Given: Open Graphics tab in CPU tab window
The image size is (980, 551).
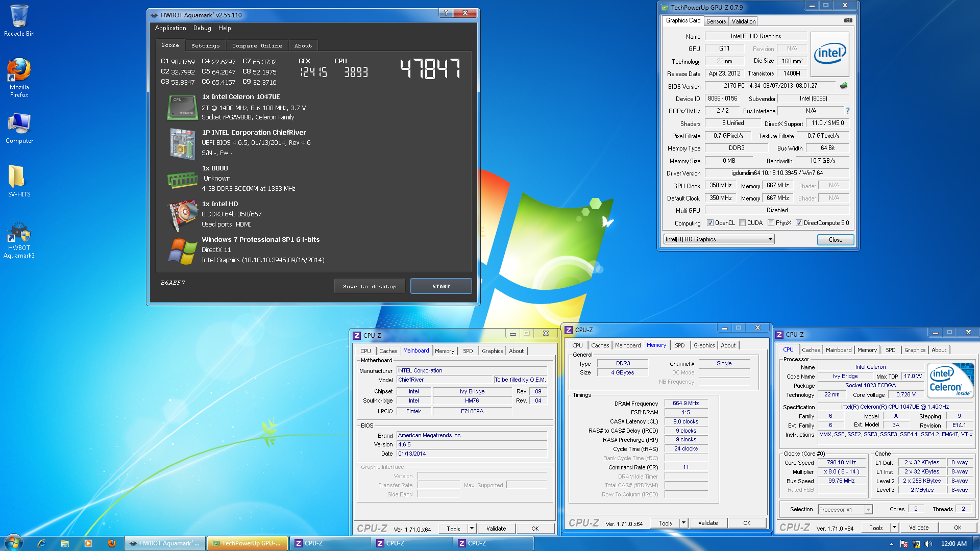Looking at the screenshot, I should pyautogui.click(x=915, y=350).
